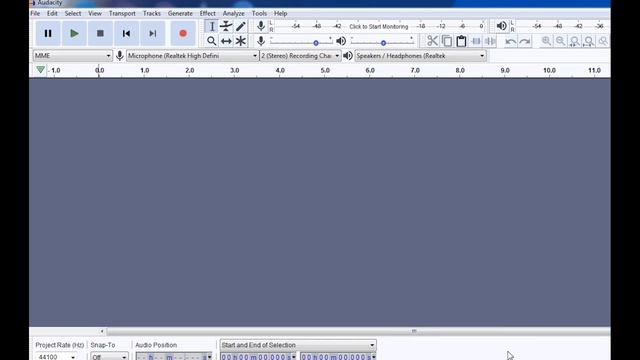Click the 5.0 mark on timeline ruler
This screenshot has width=640, height=360.
pos(325,70)
